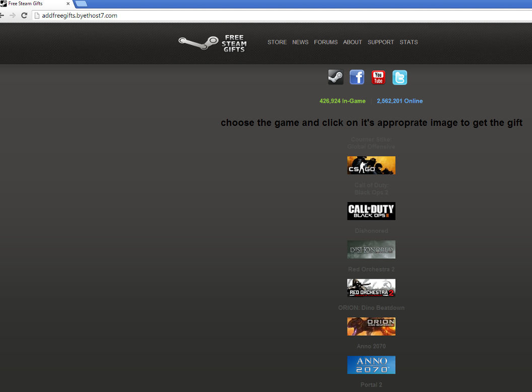
Task: Open the STORE menu item
Action: 277,42
